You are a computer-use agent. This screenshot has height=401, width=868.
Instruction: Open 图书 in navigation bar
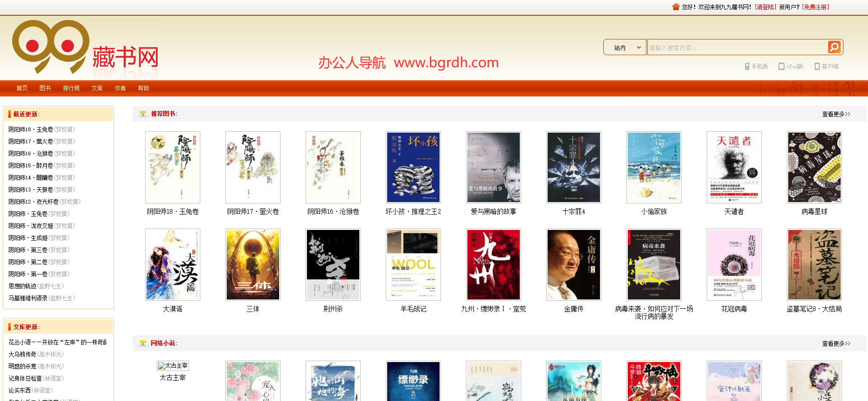[45, 88]
